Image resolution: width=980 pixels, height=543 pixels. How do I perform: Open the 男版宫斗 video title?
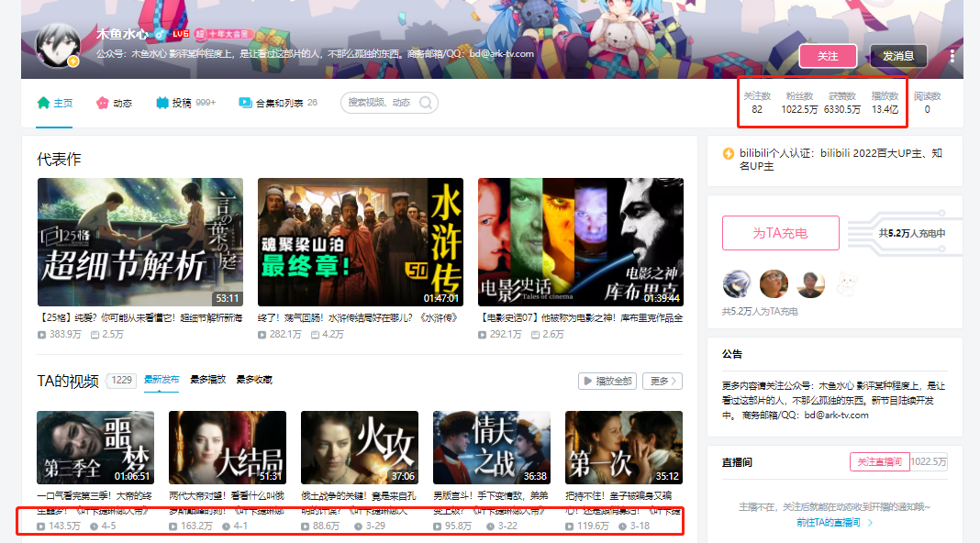(x=492, y=503)
